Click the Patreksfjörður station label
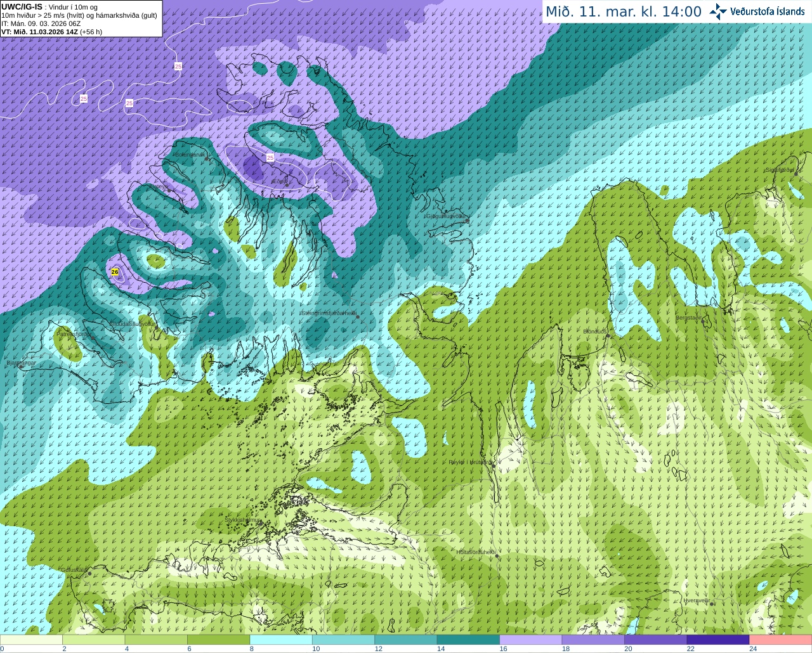812x653 pixels. pos(74,333)
